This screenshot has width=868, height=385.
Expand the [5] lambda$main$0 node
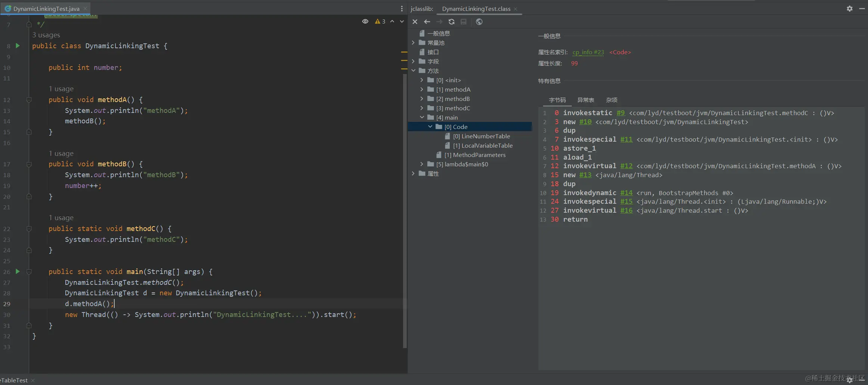point(422,164)
